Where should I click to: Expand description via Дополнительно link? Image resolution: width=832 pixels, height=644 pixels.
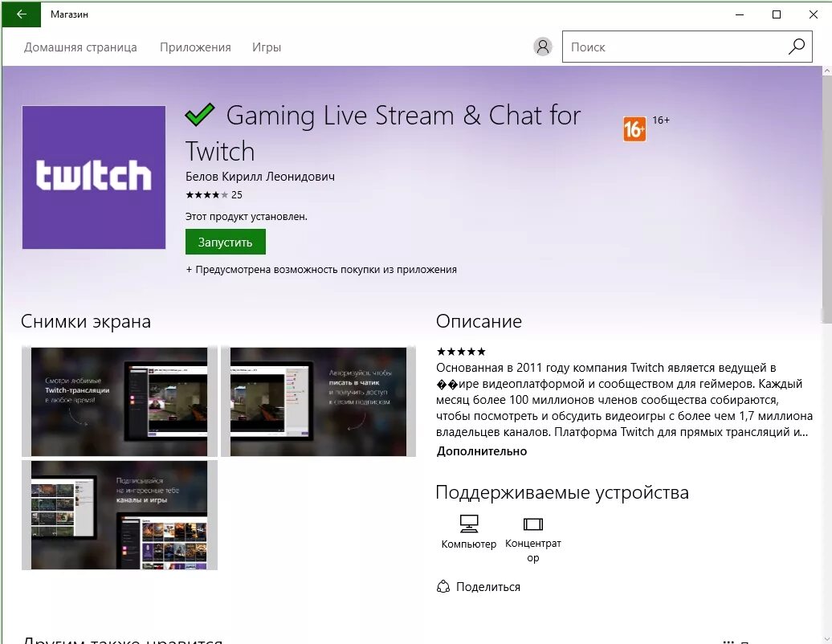482,451
